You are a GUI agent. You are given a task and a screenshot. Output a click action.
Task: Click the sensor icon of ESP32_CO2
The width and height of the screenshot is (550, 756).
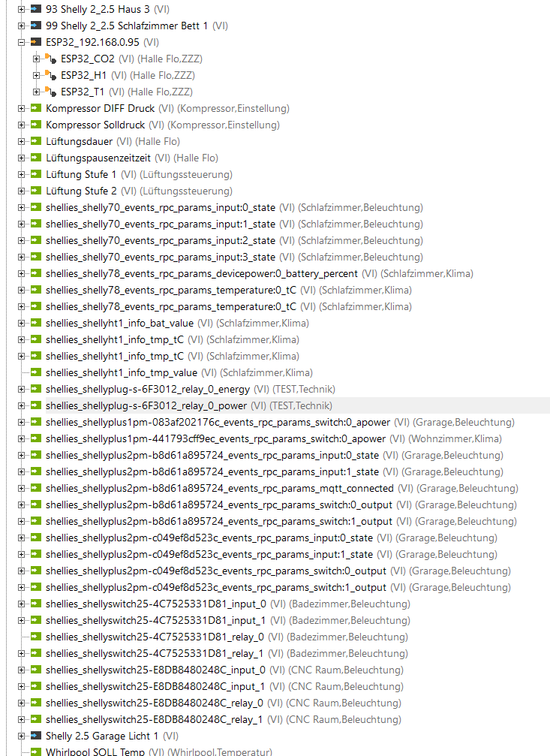(x=51, y=59)
